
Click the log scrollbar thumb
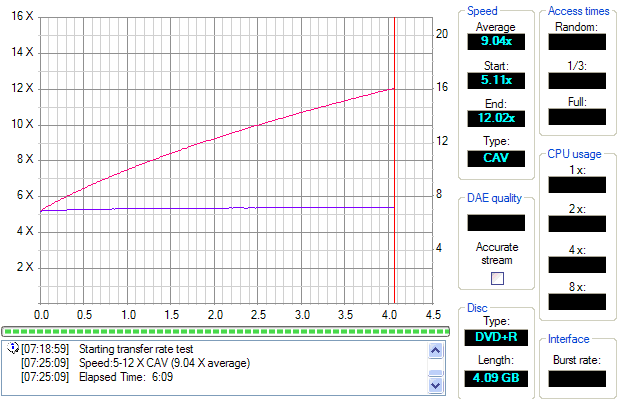tap(436, 373)
